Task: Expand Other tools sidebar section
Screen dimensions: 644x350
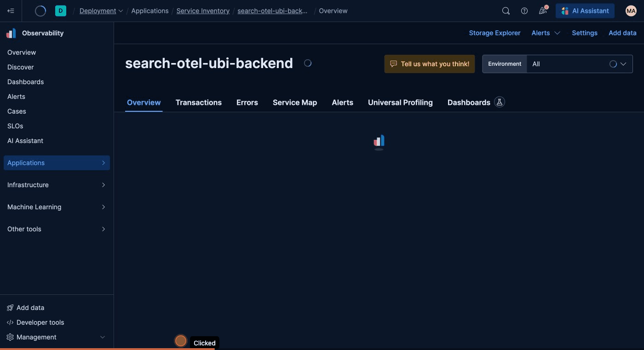Action: (x=57, y=229)
